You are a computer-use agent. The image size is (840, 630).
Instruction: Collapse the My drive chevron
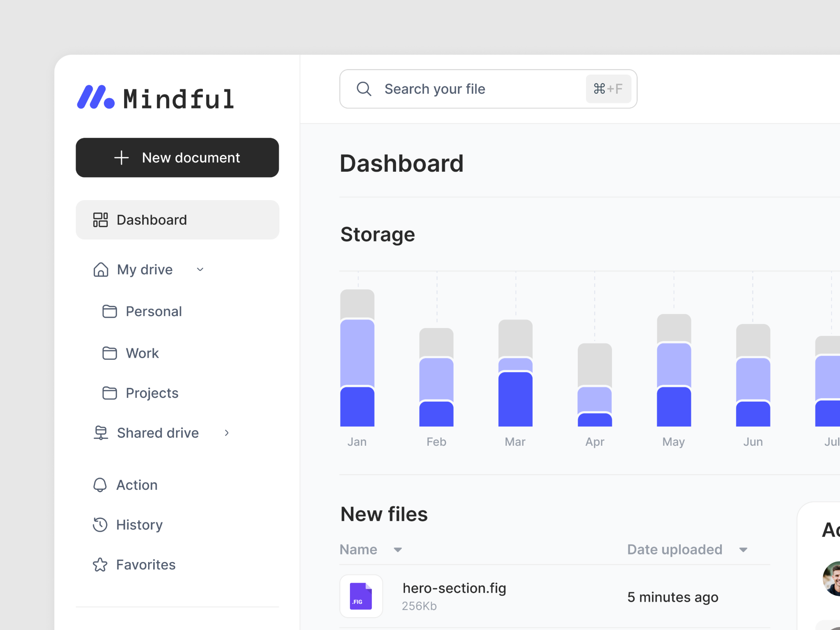200,270
